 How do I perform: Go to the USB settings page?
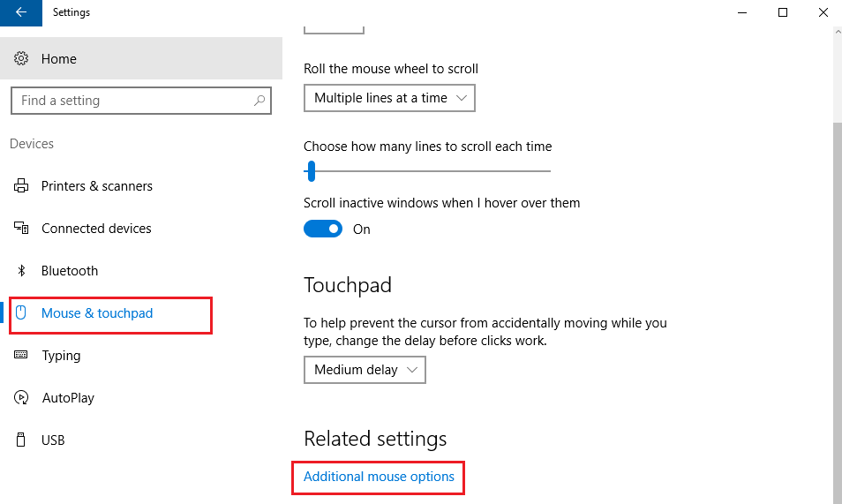(53, 440)
